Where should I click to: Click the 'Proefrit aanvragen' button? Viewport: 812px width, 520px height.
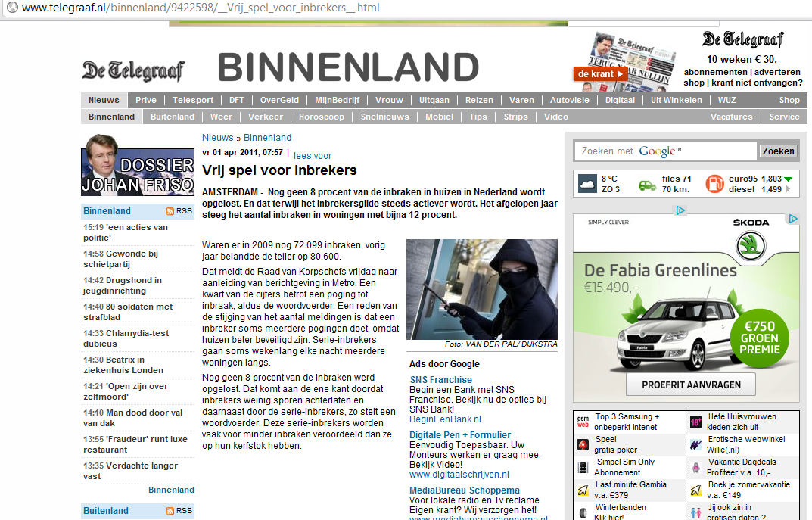pyautogui.click(x=691, y=385)
